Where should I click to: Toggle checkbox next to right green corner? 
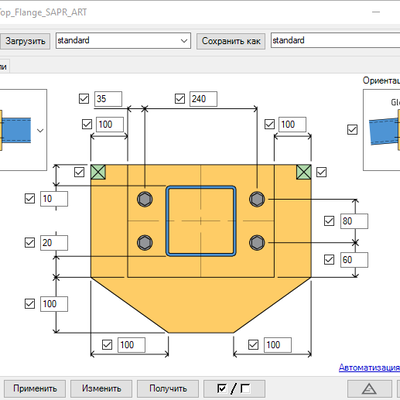click(x=321, y=172)
